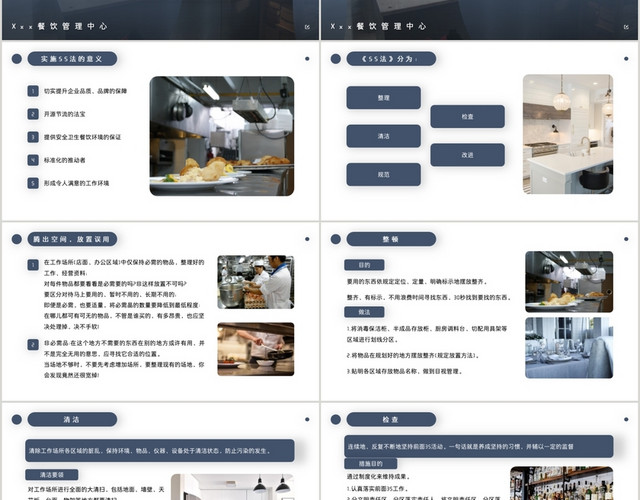Select number 2 badge beside 非必需品 paragraph
Image resolution: width=640 pixels, height=500 pixels.
[x=33, y=344]
